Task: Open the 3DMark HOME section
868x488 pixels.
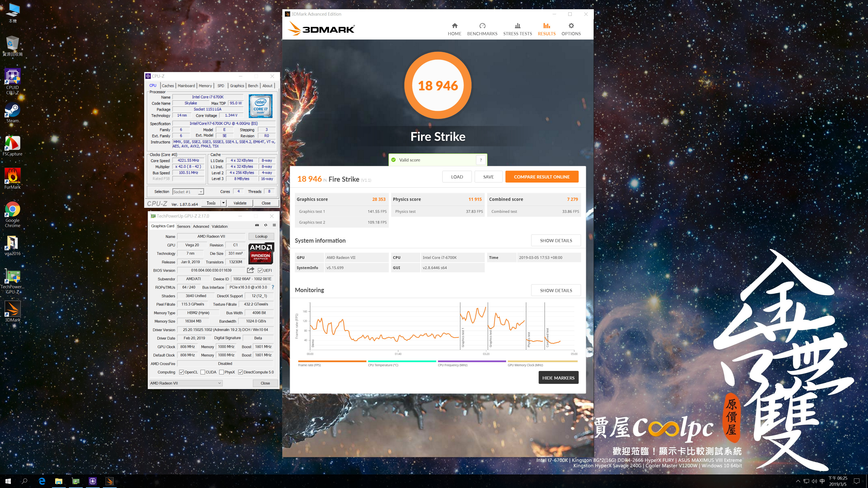Action: click(x=454, y=29)
